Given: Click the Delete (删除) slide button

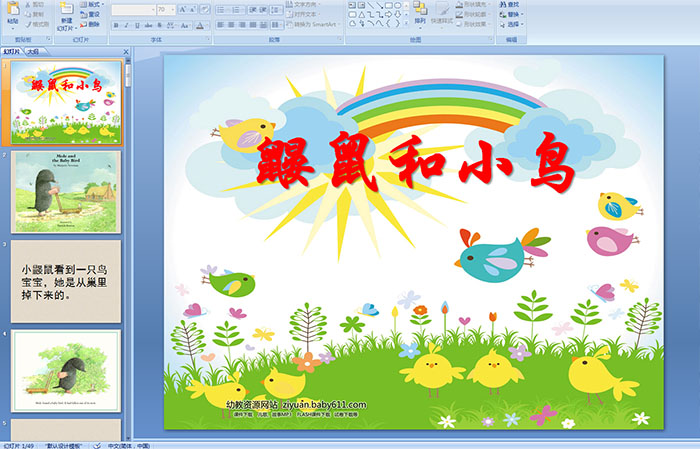Looking at the screenshot, I should pyautogui.click(x=90, y=24).
